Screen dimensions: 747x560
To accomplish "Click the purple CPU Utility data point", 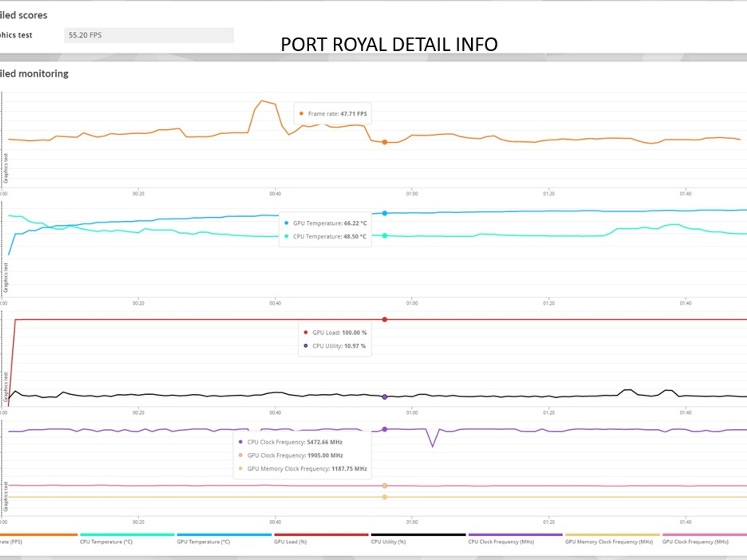I will tap(384, 397).
